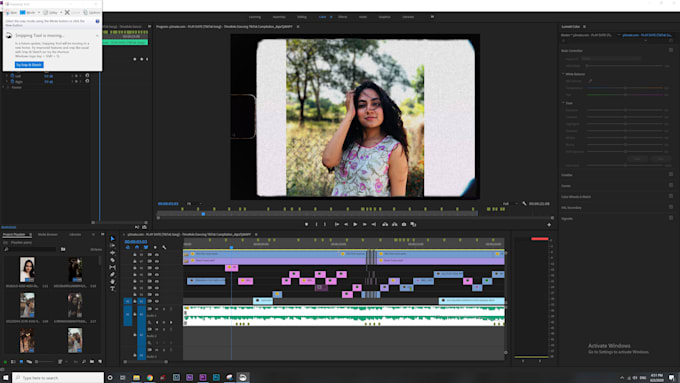This screenshot has height=383, width=680.
Task: Switch to Effects workspace
Action: pos(343,17)
